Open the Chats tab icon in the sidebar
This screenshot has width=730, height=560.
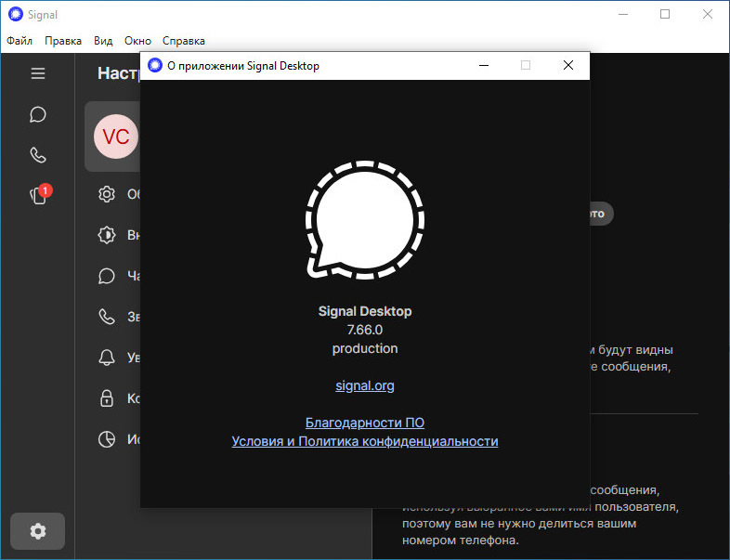(x=38, y=114)
